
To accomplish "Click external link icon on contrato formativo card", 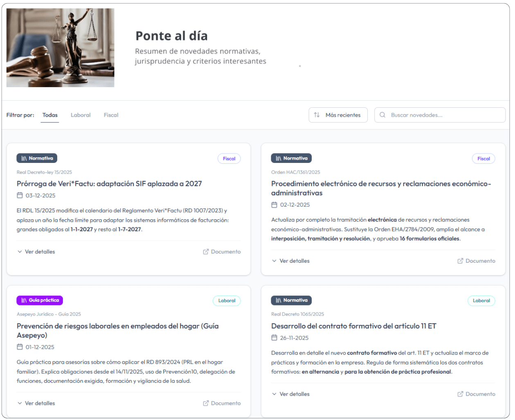I will tap(460, 394).
